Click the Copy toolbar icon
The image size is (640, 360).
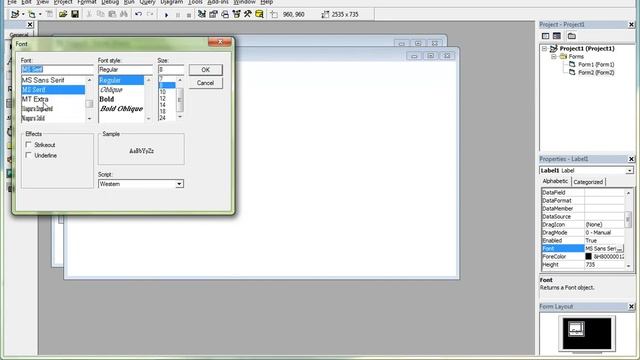click(x=100, y=14)
